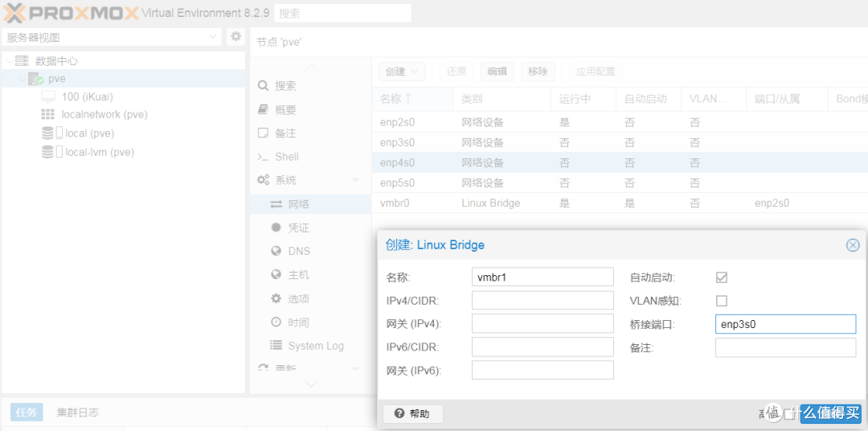Screen dimensions: 868x431
Task: Edit the 名称 field containing vmbr1
Action: tap(542, 277)
